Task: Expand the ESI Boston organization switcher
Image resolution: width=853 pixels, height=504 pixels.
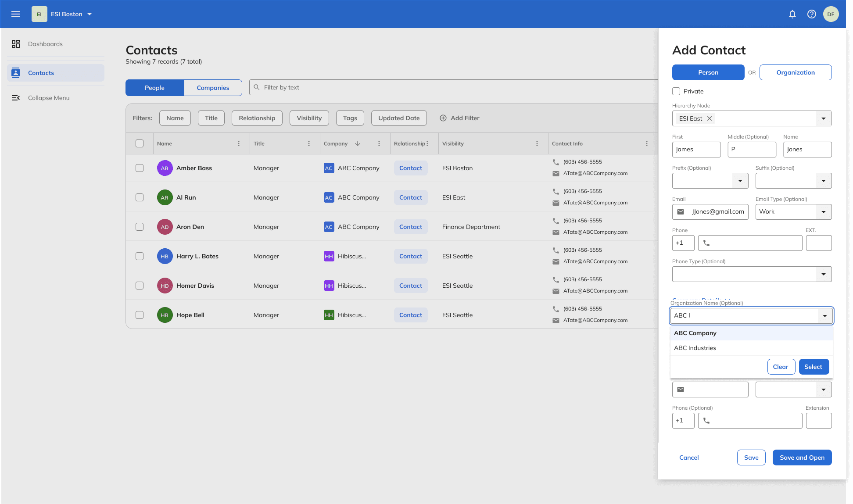Action: point(90,14)
